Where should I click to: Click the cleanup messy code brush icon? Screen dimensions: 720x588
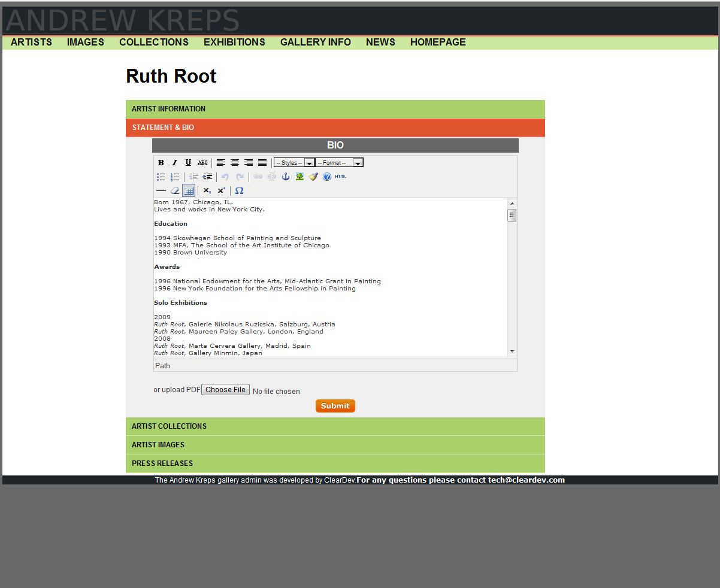click(313, 177)
